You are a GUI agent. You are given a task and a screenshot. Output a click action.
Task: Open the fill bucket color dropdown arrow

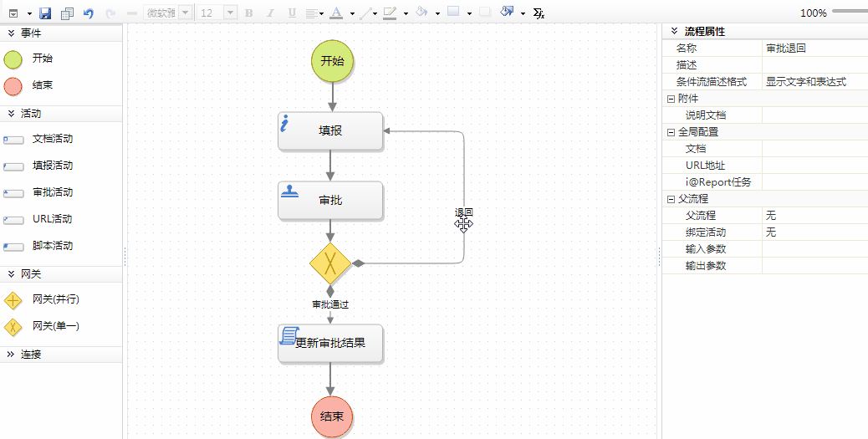[x=437, y=14]
